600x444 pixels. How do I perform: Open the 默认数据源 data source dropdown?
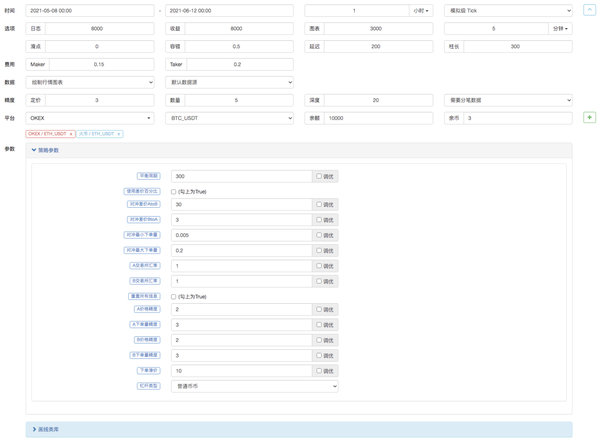coord(229,82)
